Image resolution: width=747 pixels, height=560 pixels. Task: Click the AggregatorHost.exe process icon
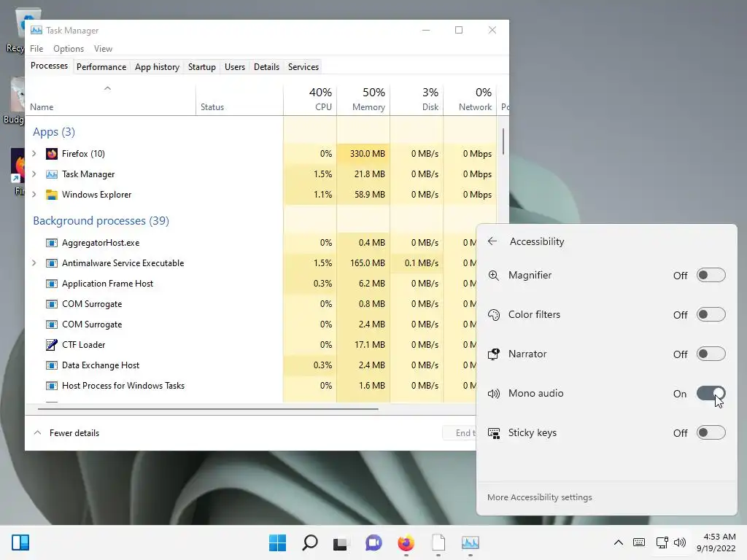52,243
